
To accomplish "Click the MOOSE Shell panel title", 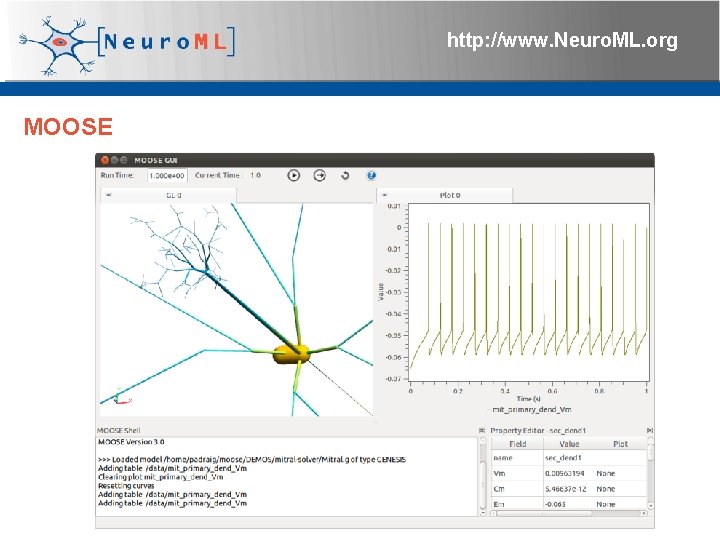I will (118, 430).
